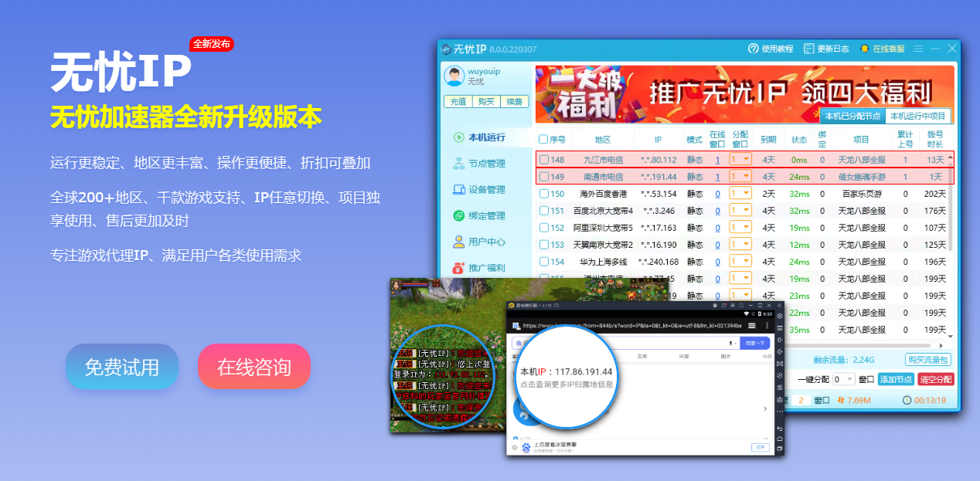Check the box for row 151 百度北京大宽带4

(544, 211)
